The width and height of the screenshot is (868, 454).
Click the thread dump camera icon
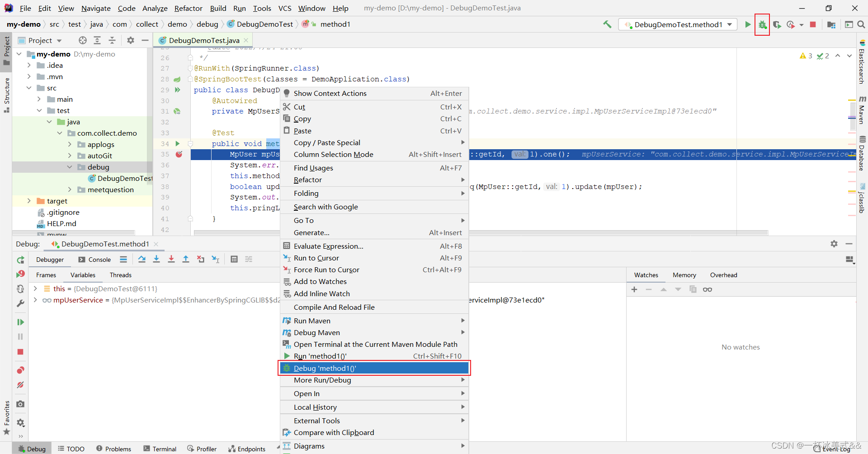click(x=20, y=404)
